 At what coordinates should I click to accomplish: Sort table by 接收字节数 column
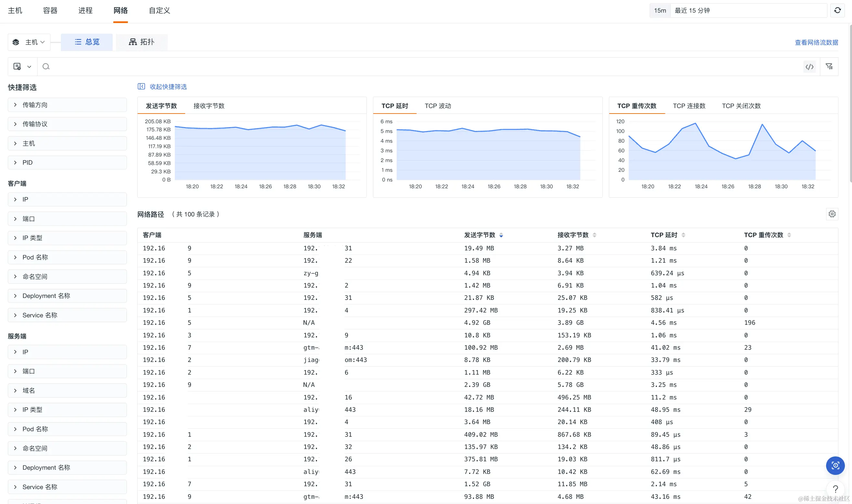point(594,235)
